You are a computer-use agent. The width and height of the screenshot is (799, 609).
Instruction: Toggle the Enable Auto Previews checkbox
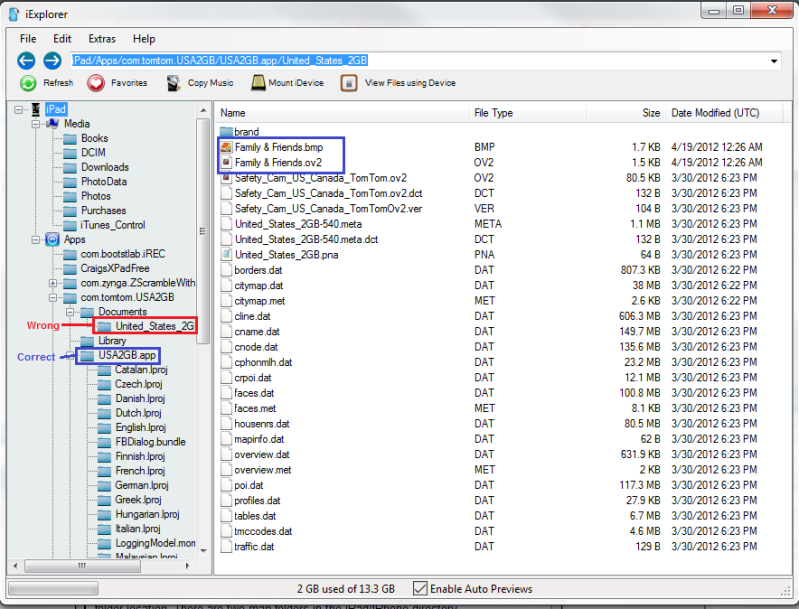[x=420, y=589]
